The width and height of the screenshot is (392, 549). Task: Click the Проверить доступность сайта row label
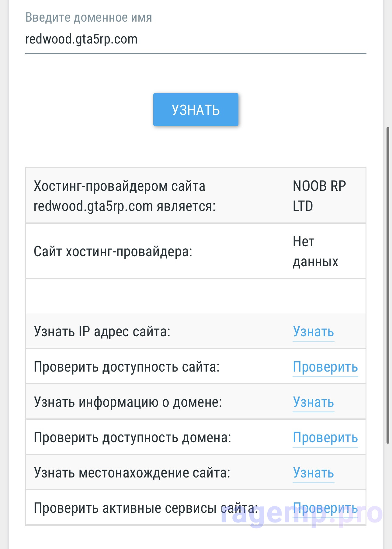(x=127, y=367)
